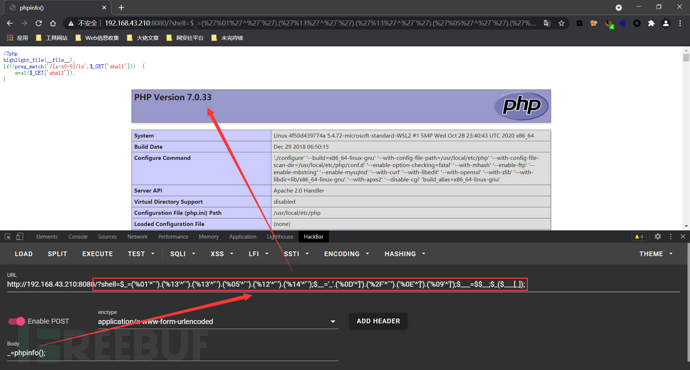Switch to the Memory tab
Viewport: 690px width, 370px height.
pos(209,237)
